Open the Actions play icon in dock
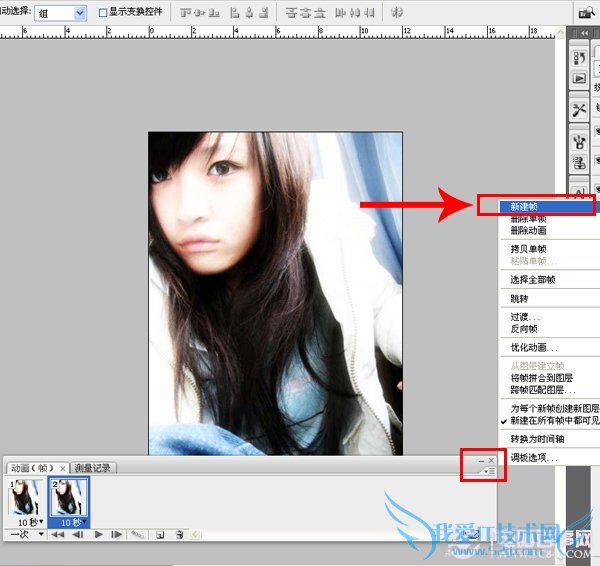600x566 pixels. [579, 79]
